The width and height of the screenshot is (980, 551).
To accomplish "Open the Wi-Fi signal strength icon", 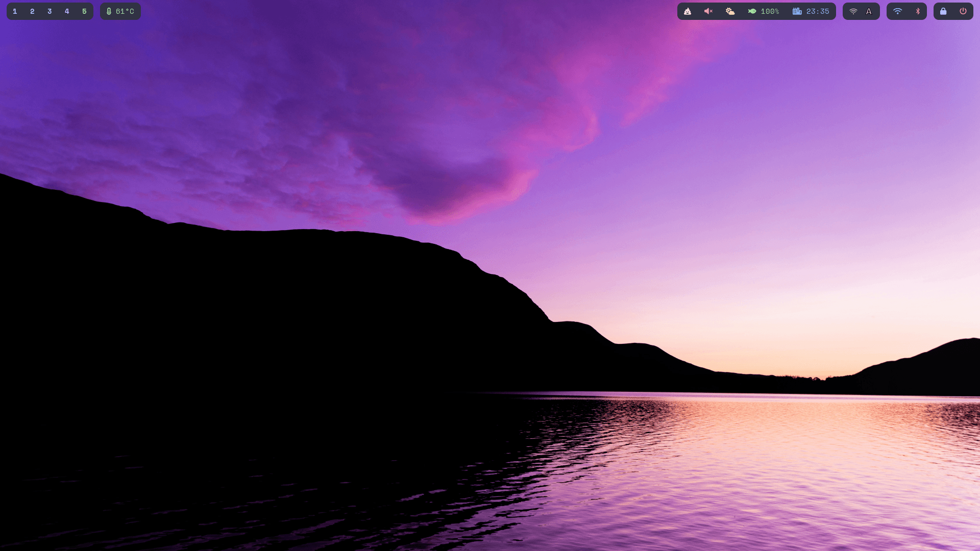I will point(898,11).
